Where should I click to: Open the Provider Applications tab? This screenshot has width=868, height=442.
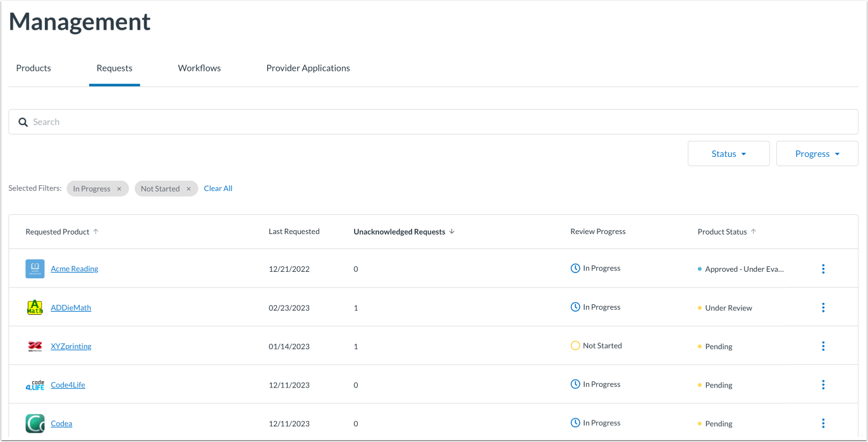point(308,68)
